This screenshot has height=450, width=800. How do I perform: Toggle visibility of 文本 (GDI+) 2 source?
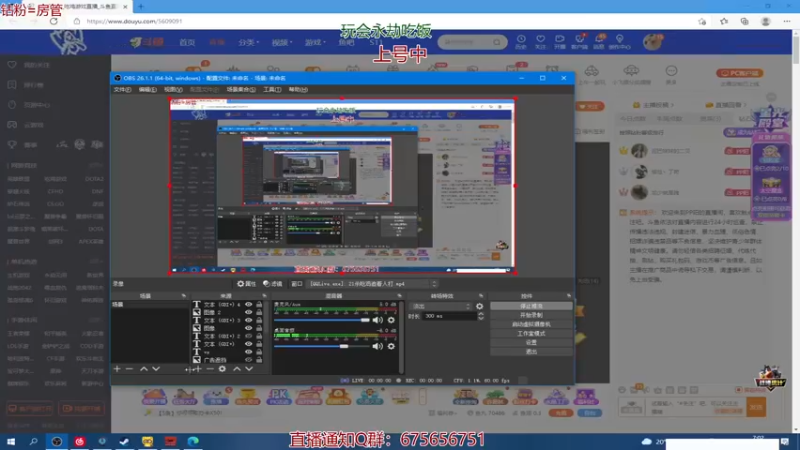click(x=248, y=336)
